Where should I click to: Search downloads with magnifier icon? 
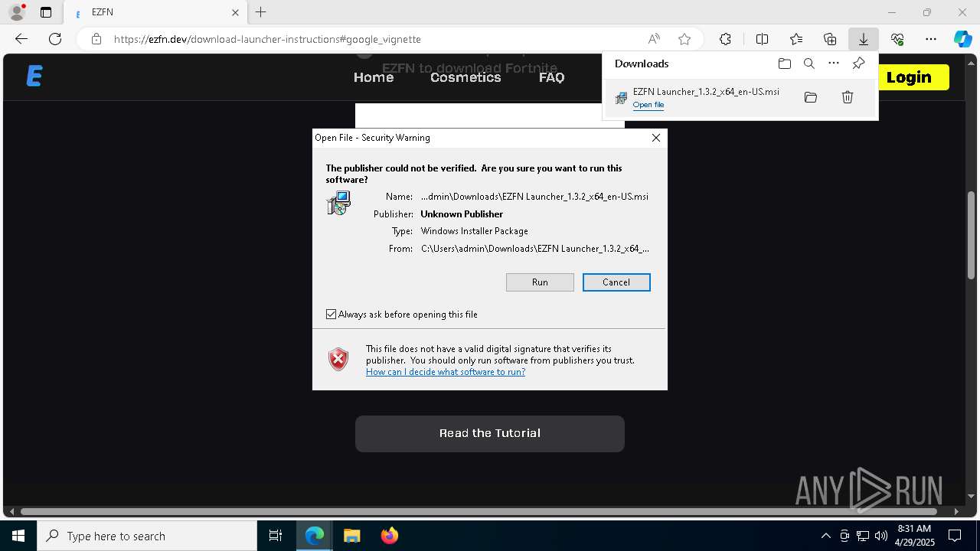(x=809, y=64)
